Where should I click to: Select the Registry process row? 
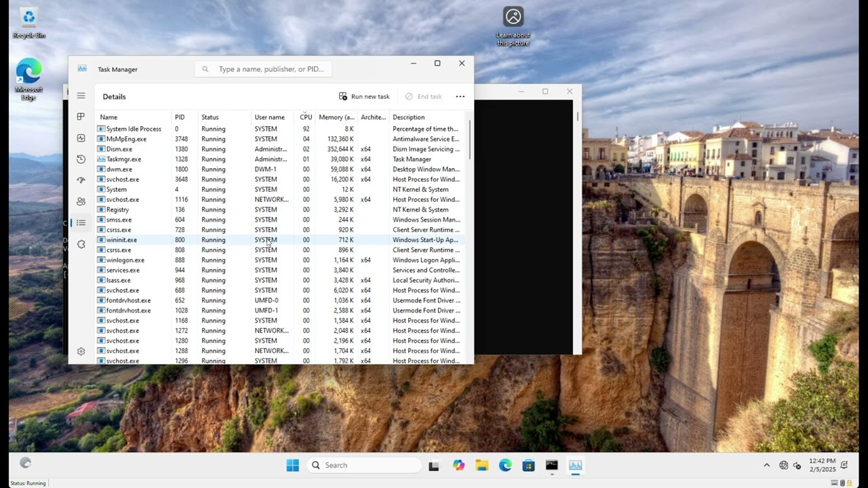tap(281, 209)
